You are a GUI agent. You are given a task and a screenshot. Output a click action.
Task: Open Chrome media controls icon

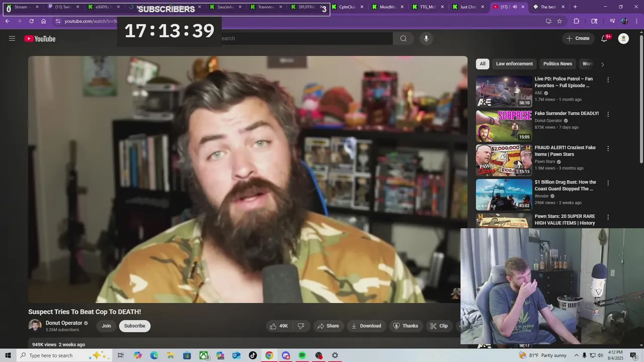point(612,21)
